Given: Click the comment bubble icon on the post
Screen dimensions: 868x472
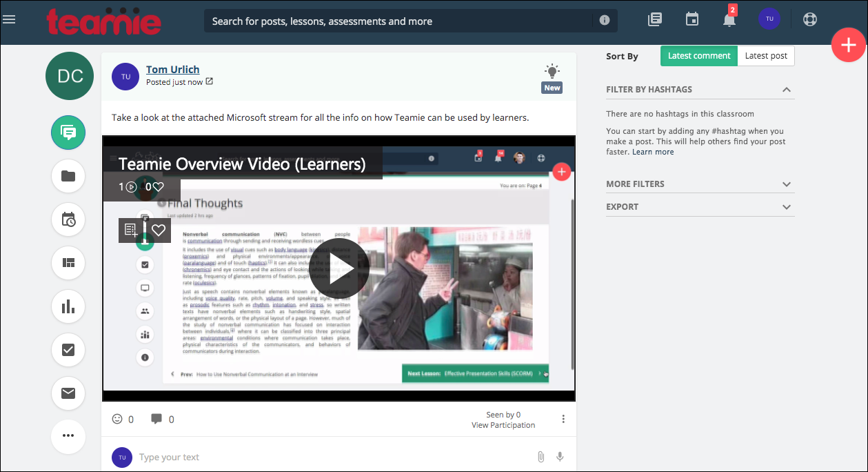Looking at the screenshot, I should tap(157, 419).
